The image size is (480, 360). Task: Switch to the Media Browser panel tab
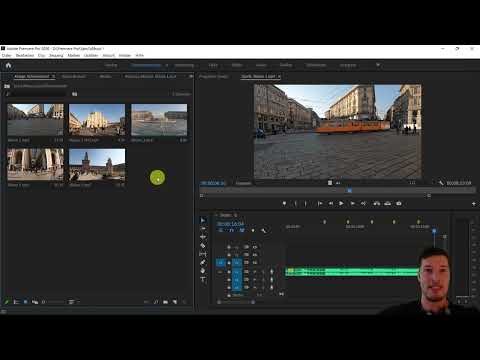[x=74, y=76]
